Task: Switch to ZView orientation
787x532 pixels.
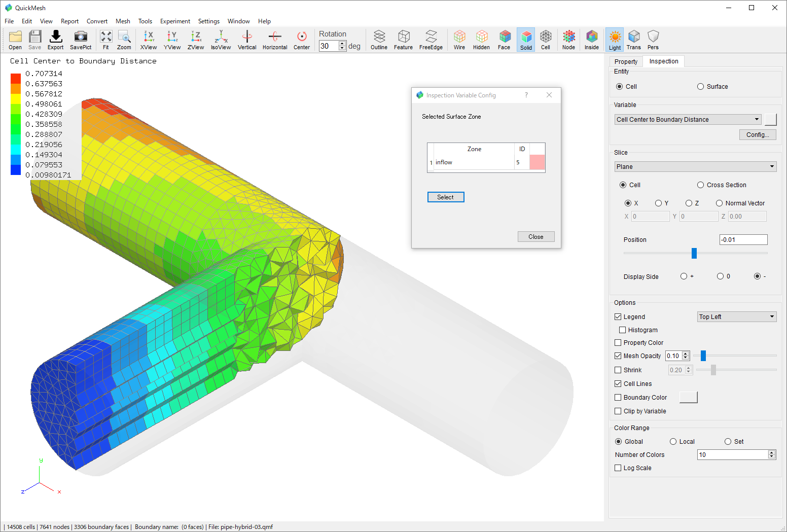Action: (196, 40)
